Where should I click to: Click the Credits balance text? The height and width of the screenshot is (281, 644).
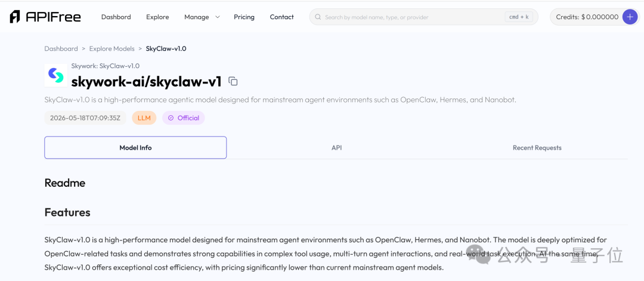587,17
